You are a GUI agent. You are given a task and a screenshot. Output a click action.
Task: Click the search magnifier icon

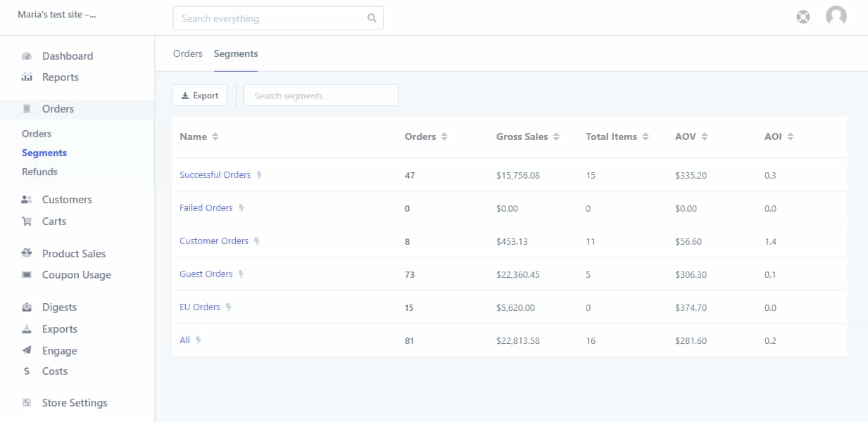(372, 18)
